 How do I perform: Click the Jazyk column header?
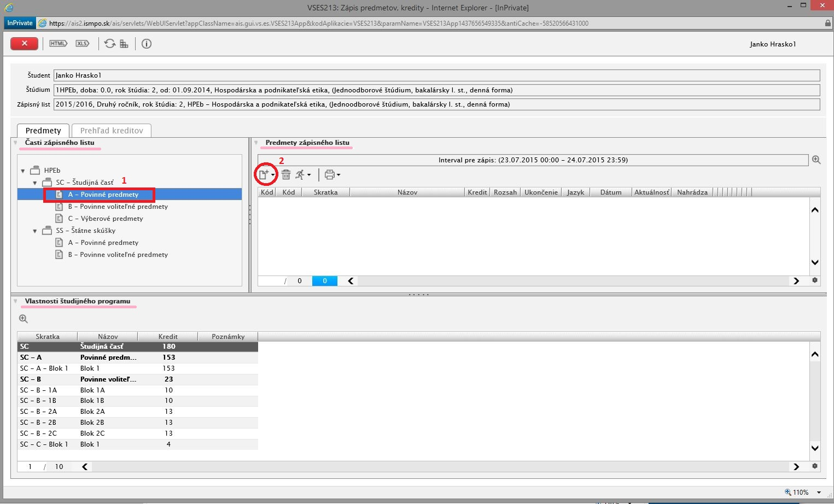[575, 192]
